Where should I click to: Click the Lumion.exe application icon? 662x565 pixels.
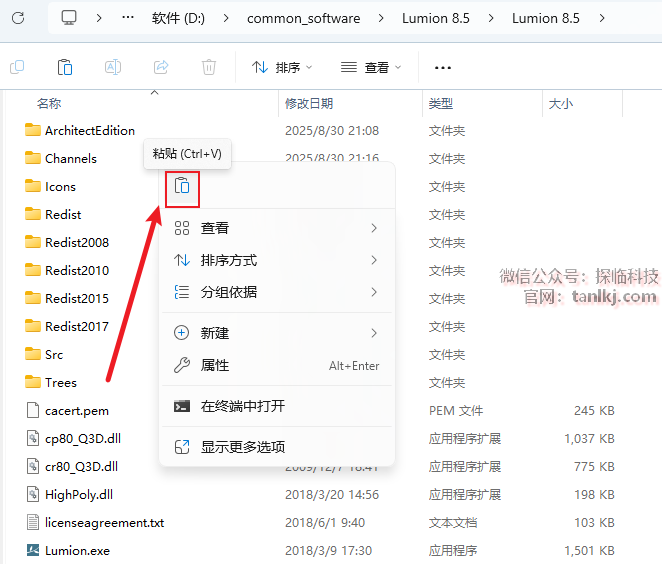point(33,550)
